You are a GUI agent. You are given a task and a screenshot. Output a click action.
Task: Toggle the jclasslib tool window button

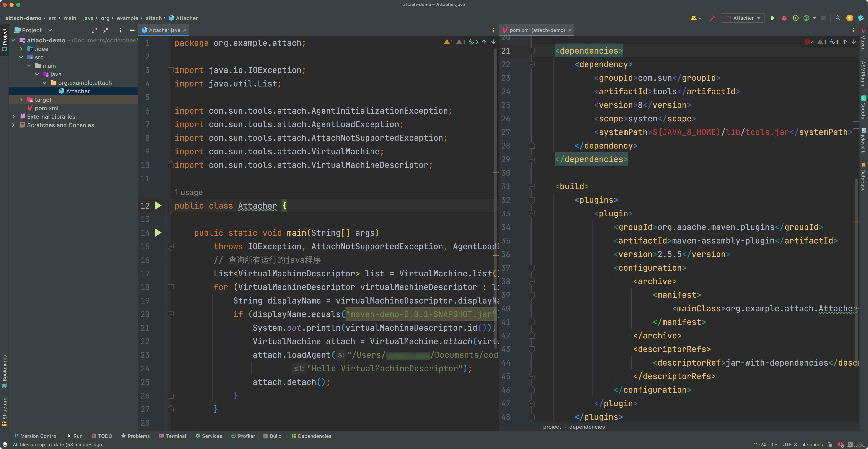tap(863, 141)
